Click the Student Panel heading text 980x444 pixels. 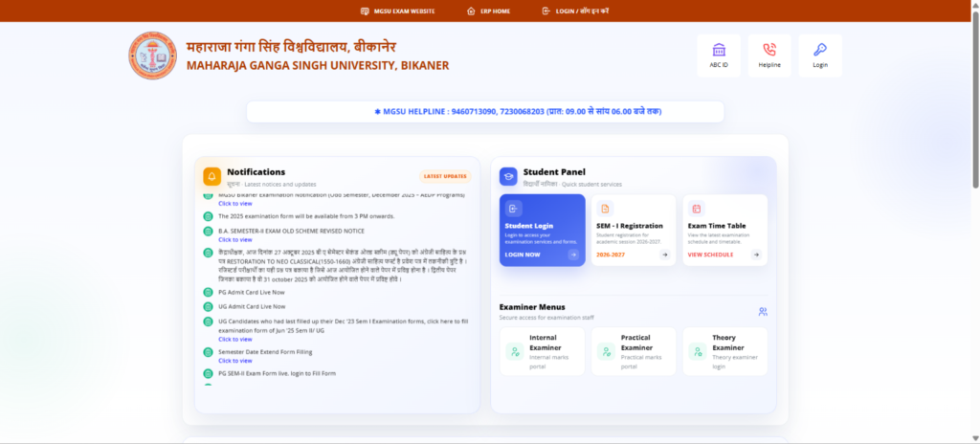pos(554,172)
